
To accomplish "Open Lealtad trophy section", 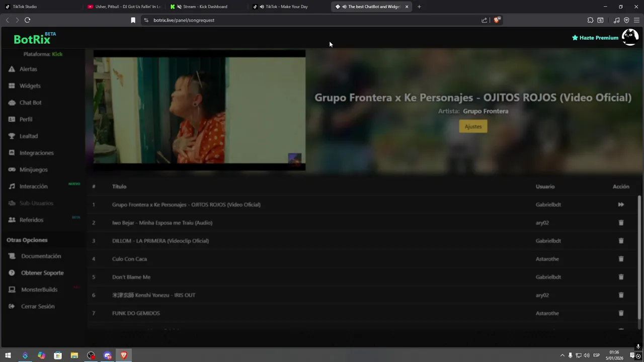I will point(28,136).
